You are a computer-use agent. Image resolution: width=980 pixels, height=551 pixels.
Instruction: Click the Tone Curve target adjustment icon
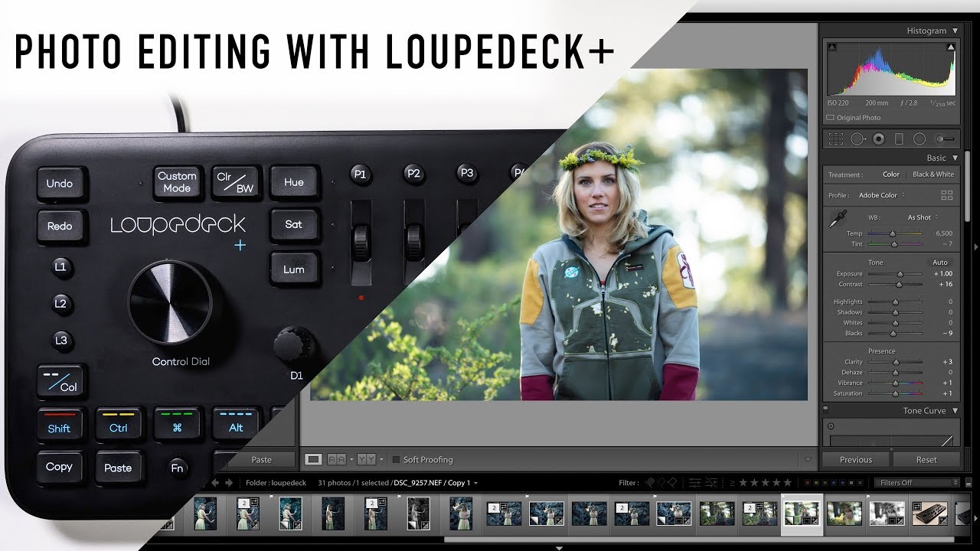point(832,426)
